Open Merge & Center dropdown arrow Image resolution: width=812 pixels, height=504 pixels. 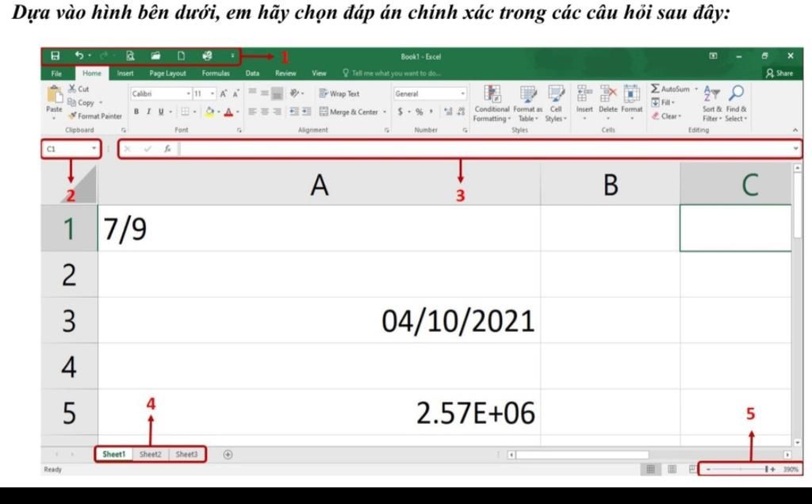(385, 112)
